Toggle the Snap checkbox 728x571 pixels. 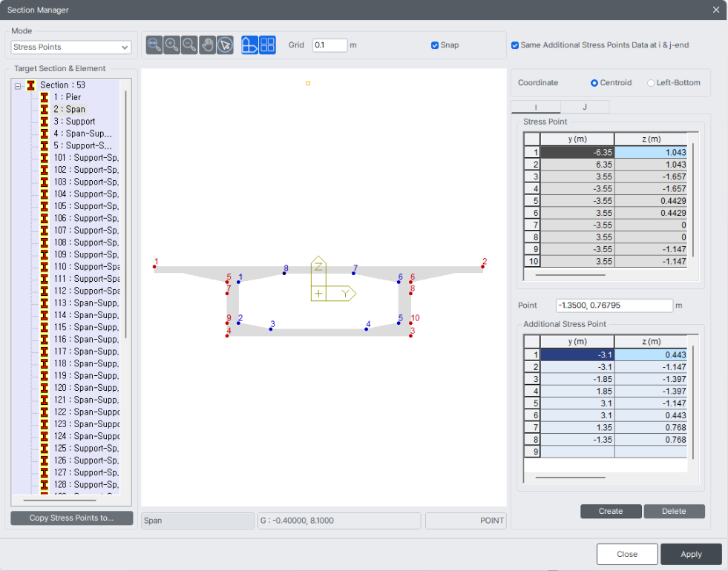coord(435,45)
